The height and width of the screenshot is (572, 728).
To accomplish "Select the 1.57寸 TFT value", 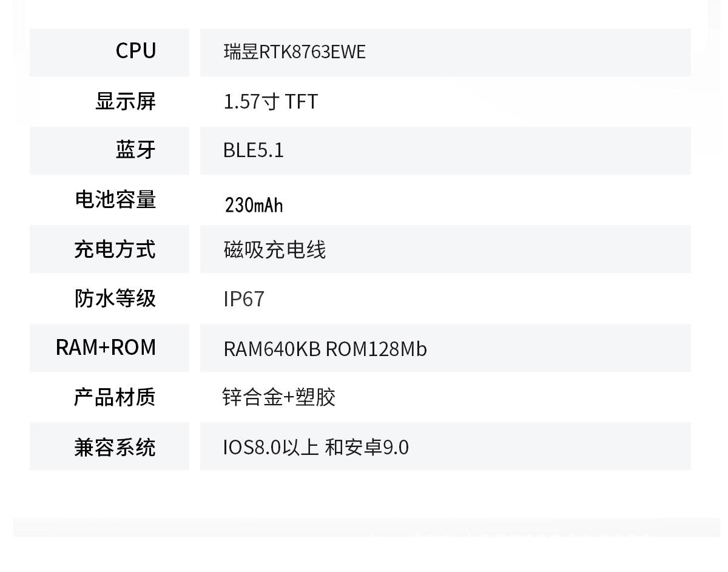I will pyautogui.click(x=271, y=101).
